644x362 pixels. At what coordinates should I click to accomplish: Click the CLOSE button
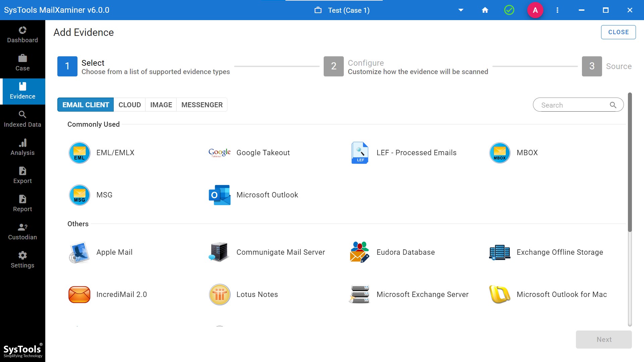[618, 32]
